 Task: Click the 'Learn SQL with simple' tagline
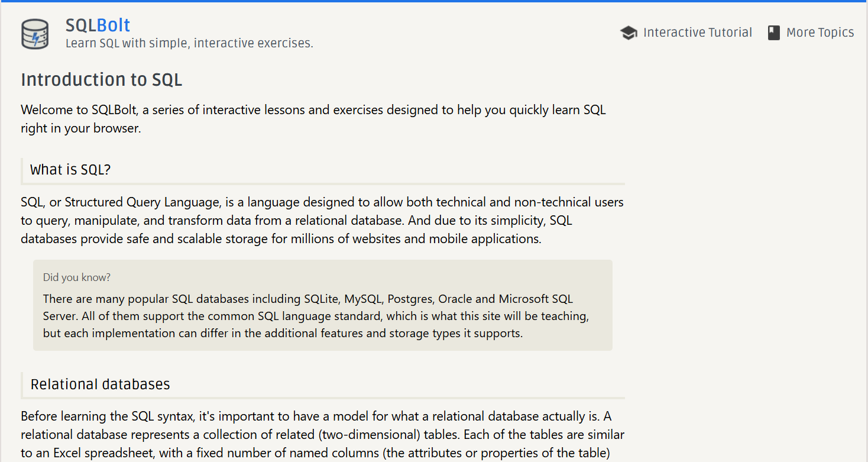[189, 43]
